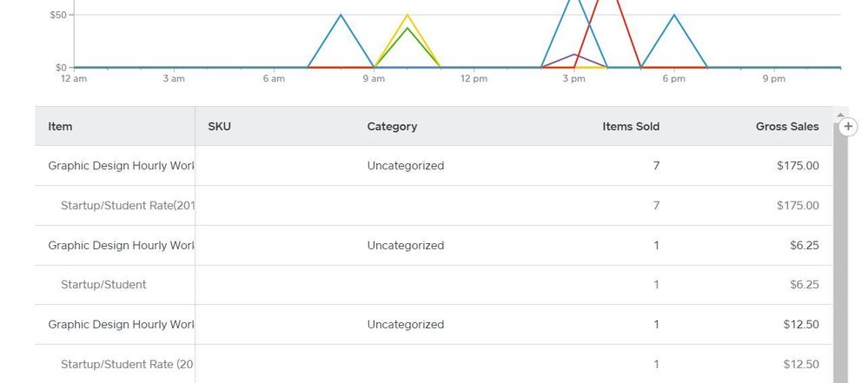The width and height of the screenshot is (868, 383).
Task: Click Uncategorized in the $175.00 row
Action: [405, 166]
